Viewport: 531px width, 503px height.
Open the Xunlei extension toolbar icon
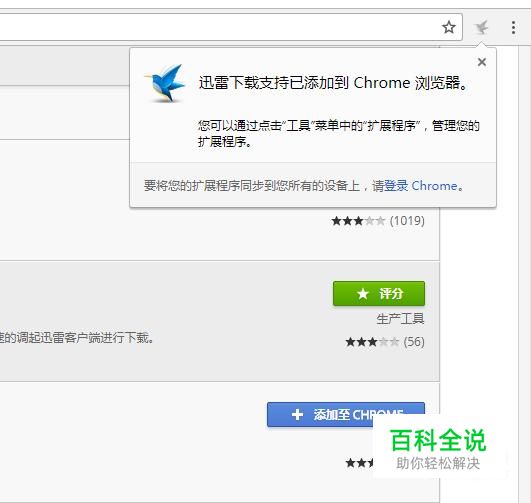pos(481,27)
